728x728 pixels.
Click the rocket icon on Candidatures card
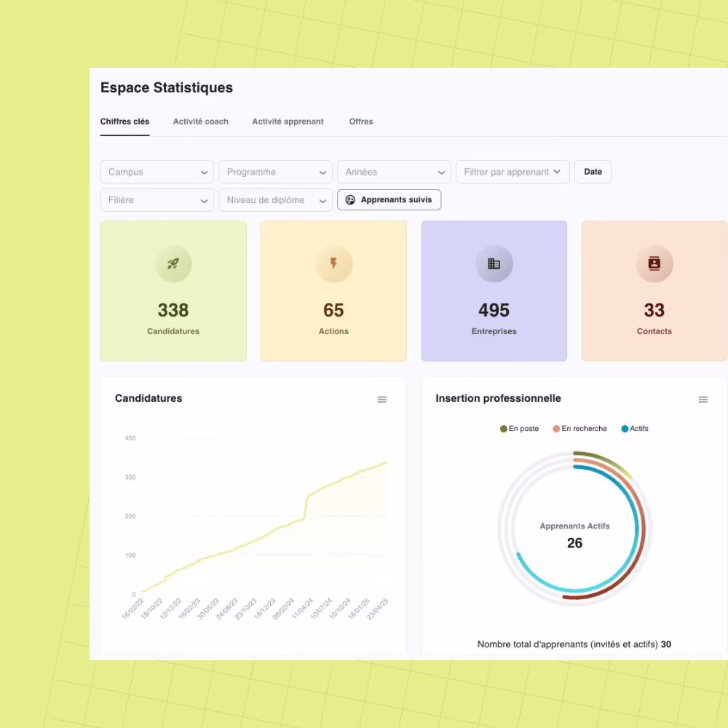point(173,264)
